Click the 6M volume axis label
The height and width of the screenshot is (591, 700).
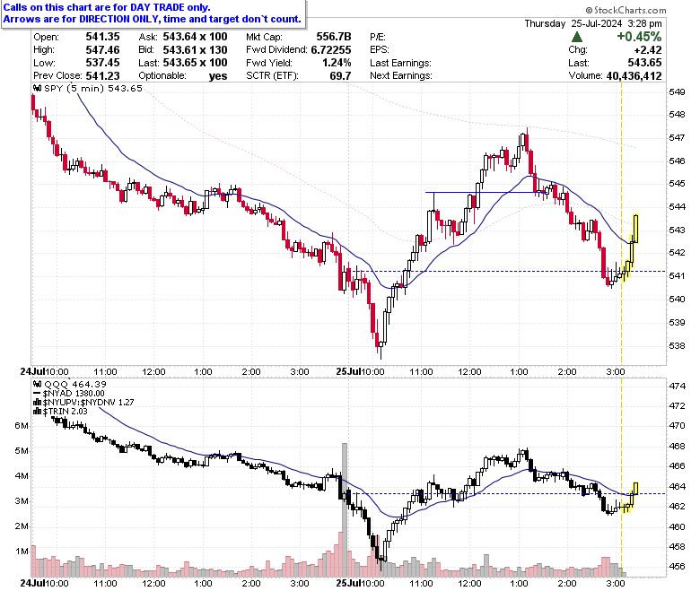click(x=22, y=425)
